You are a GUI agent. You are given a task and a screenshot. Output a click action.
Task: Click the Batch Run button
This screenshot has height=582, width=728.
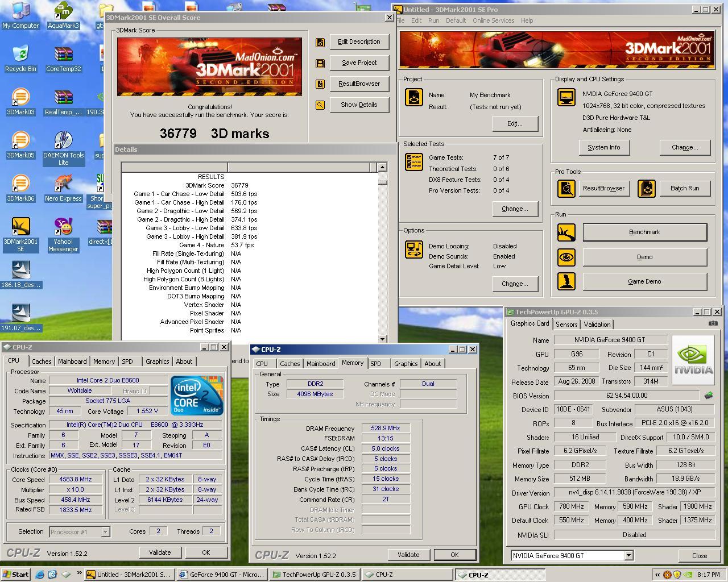(685, 189)
